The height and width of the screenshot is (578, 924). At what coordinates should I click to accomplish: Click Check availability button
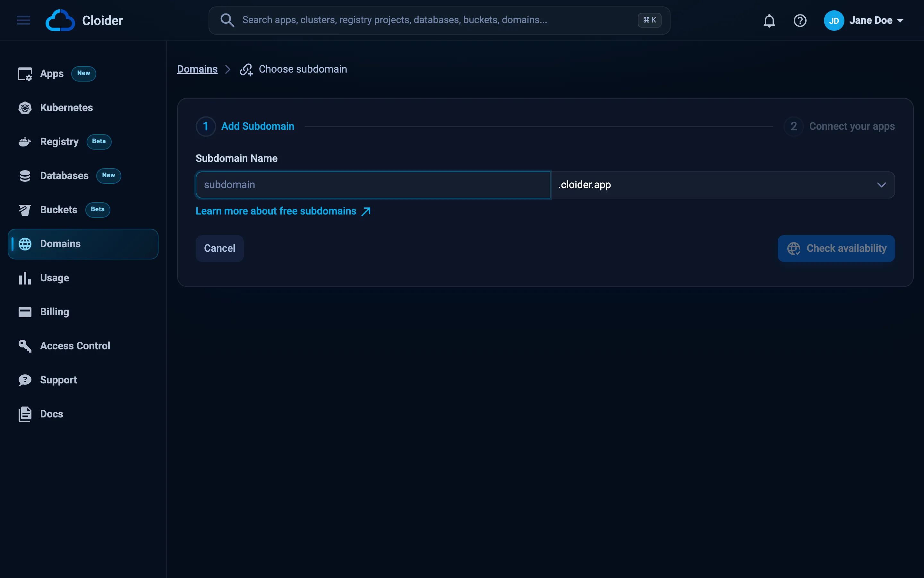836,249
